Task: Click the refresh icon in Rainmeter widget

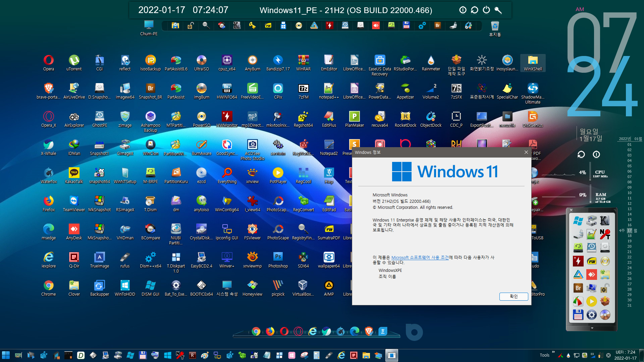Action: [581, 155]
